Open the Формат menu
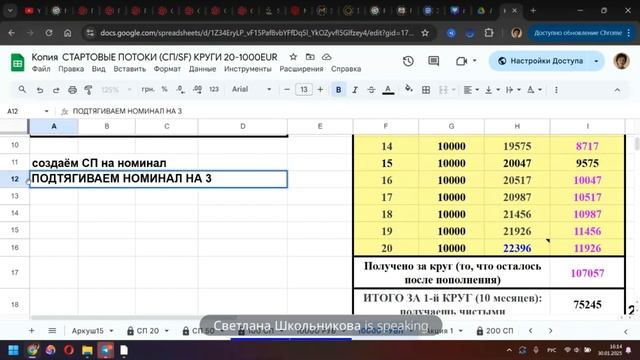Screen dimensions: 640x360 (167, 69)
